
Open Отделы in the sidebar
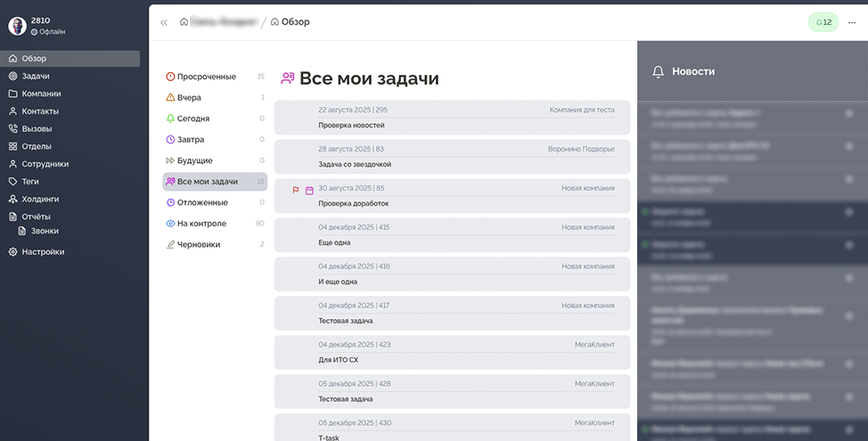click(70, 147)
